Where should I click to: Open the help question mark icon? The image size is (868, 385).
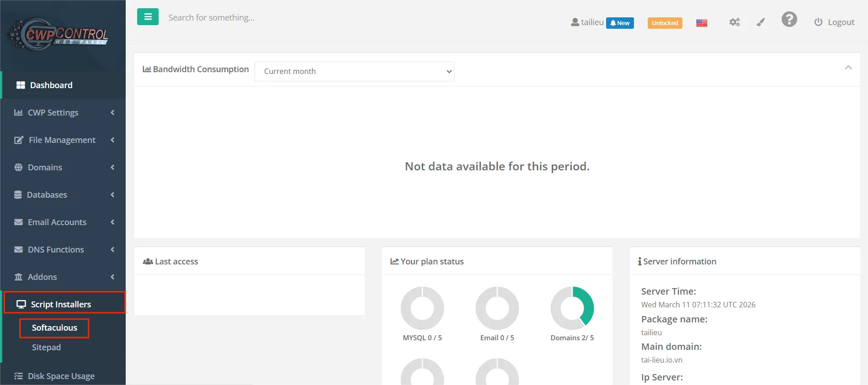[x=789, y=20]
